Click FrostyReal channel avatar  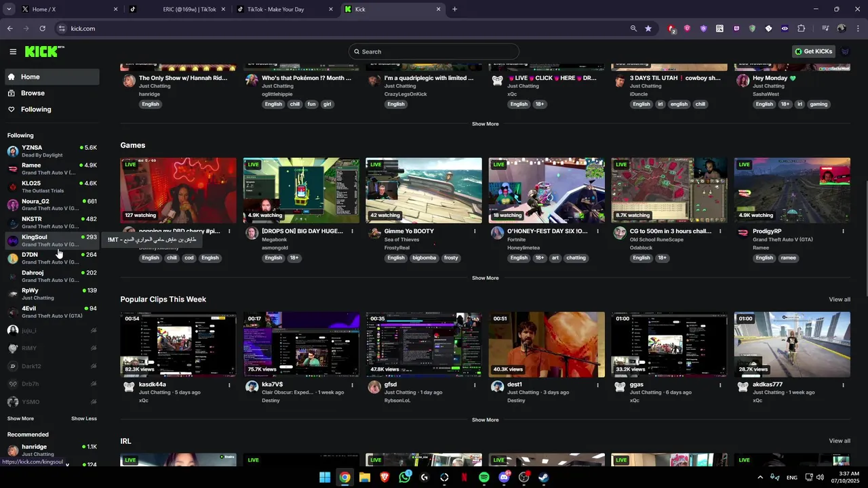pos(374,233)
